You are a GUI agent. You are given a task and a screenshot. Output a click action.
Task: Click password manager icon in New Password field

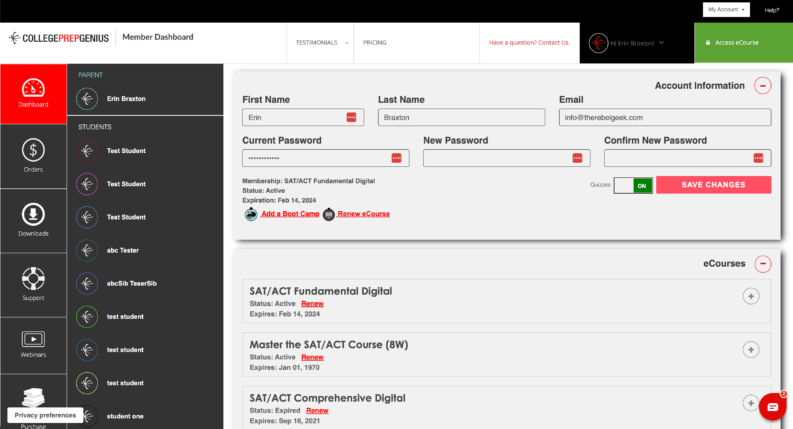577,158
